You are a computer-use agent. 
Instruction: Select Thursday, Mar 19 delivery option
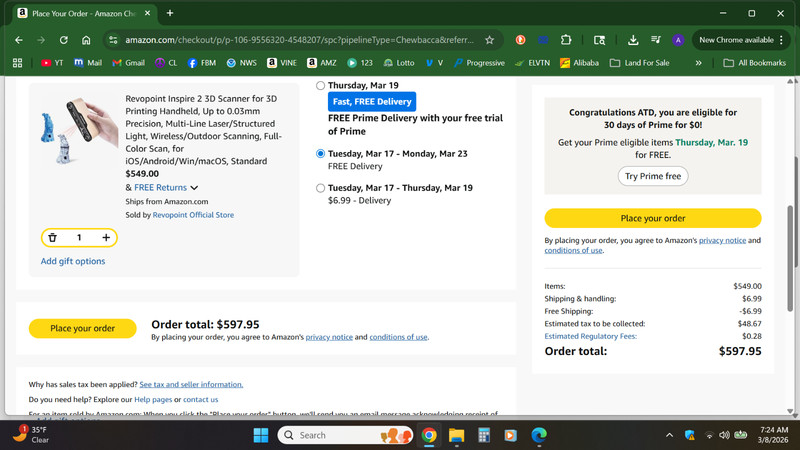tap(320, 86)
